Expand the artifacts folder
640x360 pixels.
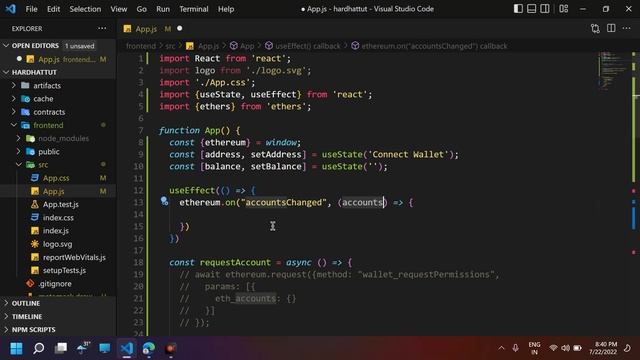point(58,85)
